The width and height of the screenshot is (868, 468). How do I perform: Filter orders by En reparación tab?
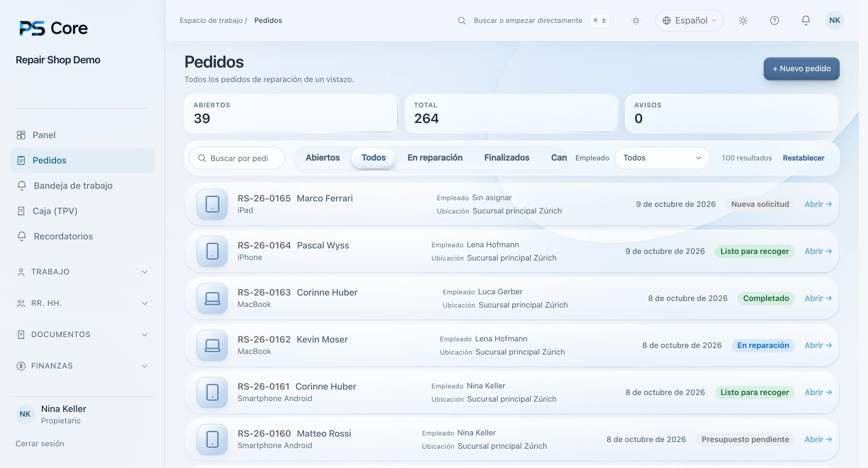click(435, 157)
